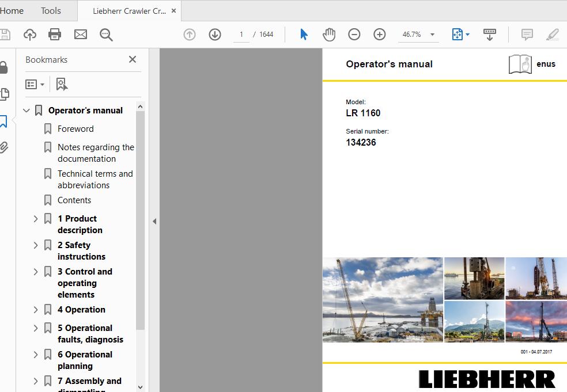Open security lock panel icon
This screenshot has width=567, height=392.
click(3, 67)
